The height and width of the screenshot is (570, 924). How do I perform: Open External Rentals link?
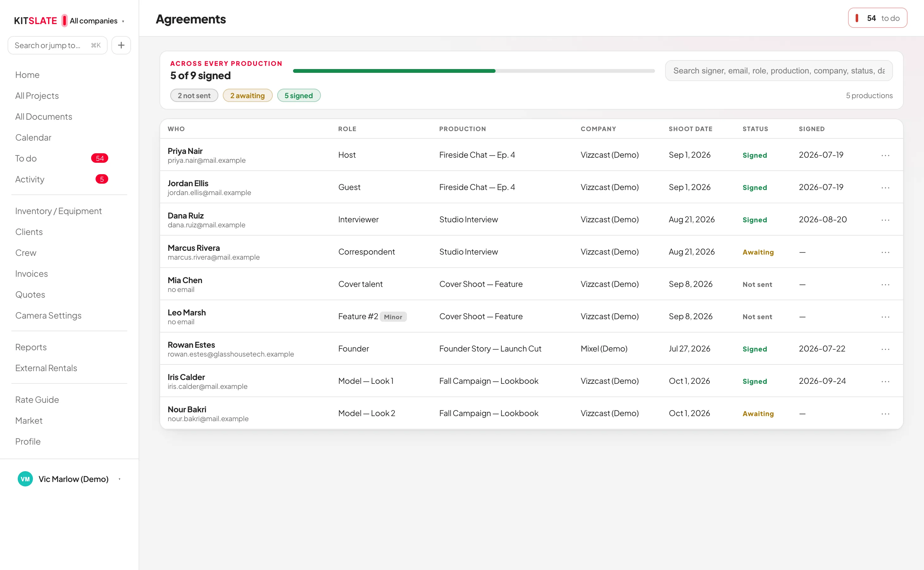coord(46,368)
